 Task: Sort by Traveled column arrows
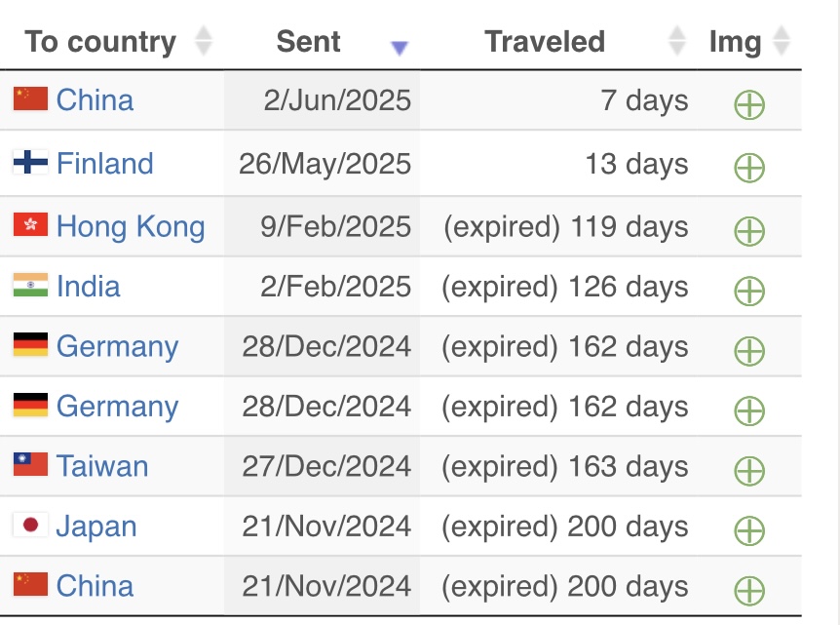(x=677, y=41)
